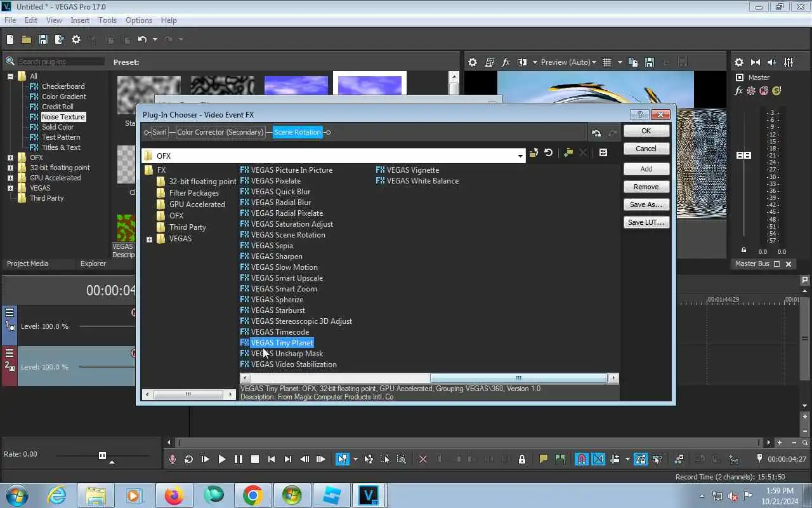
Task: Insert a region using green region icon
Action: coord(560,459)
